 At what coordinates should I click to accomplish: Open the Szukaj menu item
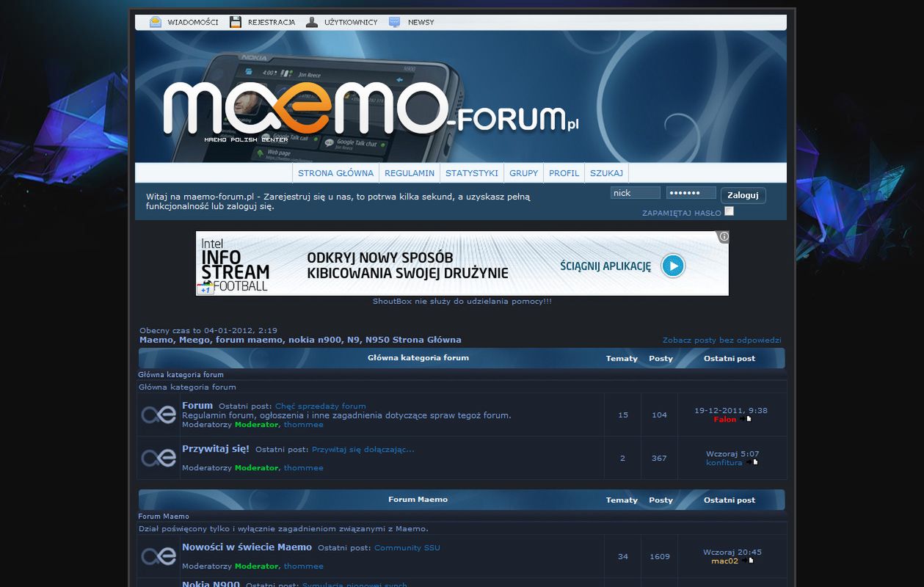pos(606,173)
